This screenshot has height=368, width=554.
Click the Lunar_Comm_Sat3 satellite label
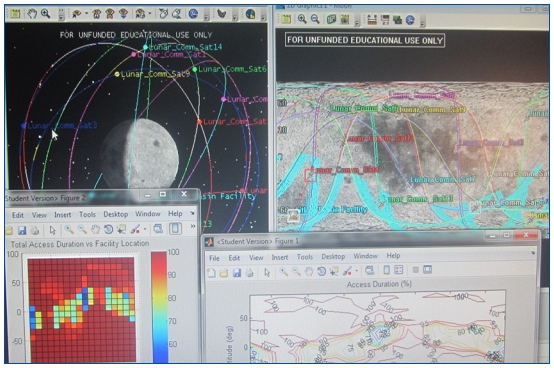[x=62, y=125]
